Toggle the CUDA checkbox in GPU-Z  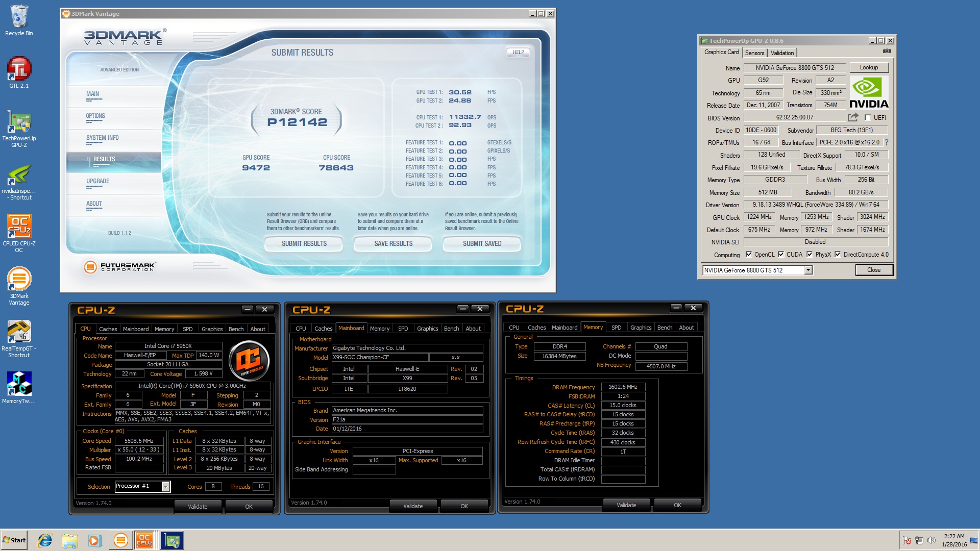click(781, 254)
